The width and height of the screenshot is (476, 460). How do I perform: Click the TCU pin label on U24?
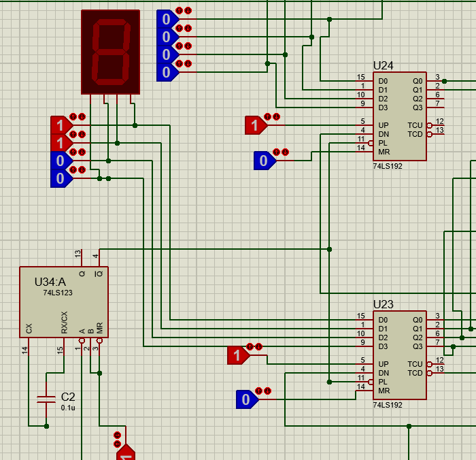click(x=415, y=125)
